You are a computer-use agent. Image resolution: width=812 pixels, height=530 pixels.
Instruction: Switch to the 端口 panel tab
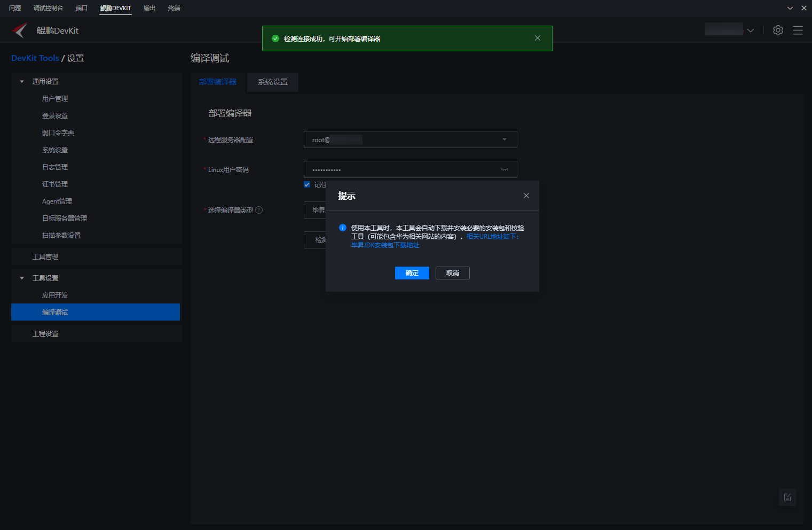click(81, 8)
